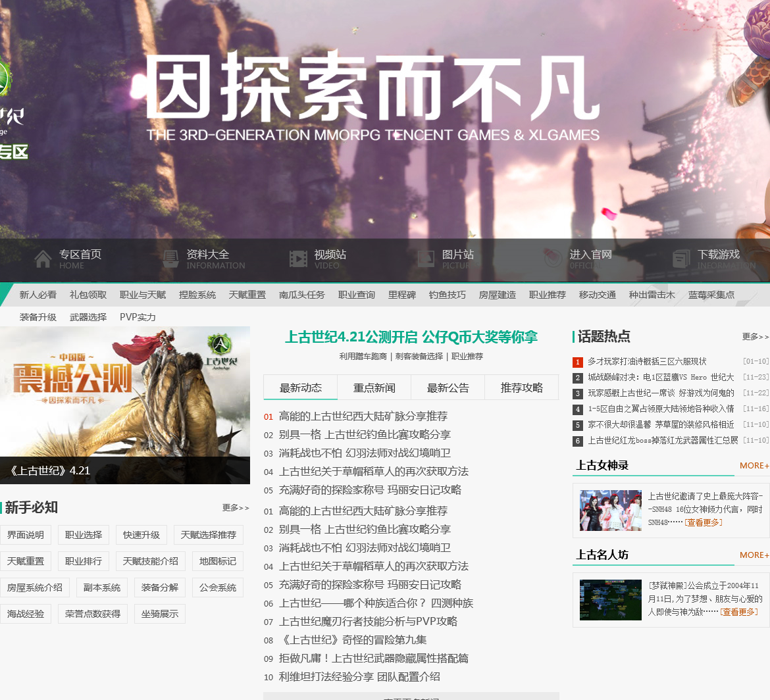Click MORE+ beside 上古女神录
Screen dimensions: 770x700
(x=754, y=465)
